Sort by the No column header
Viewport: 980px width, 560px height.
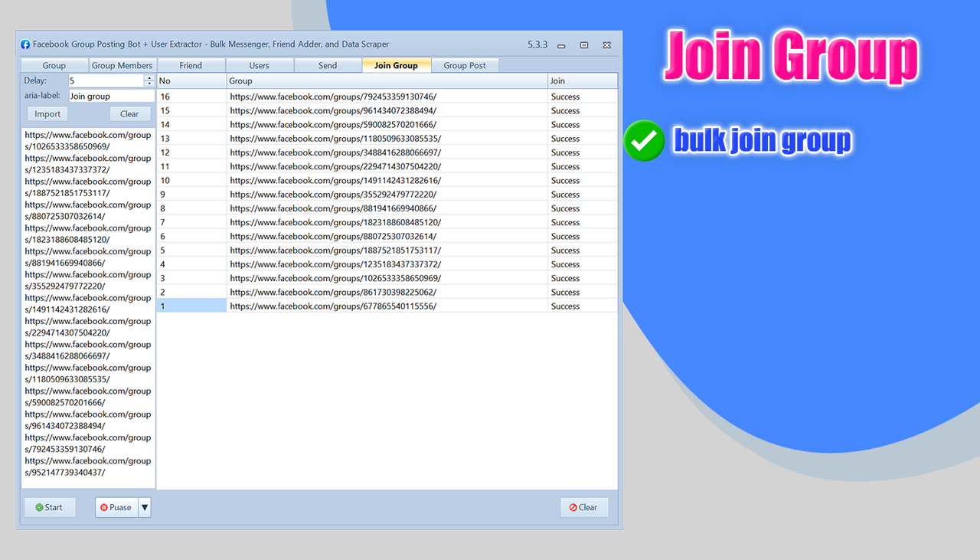191,80
